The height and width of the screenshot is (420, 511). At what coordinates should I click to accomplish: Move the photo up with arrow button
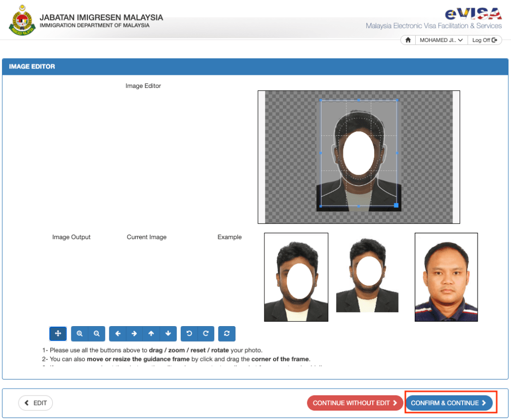click(x=151, y=333)
